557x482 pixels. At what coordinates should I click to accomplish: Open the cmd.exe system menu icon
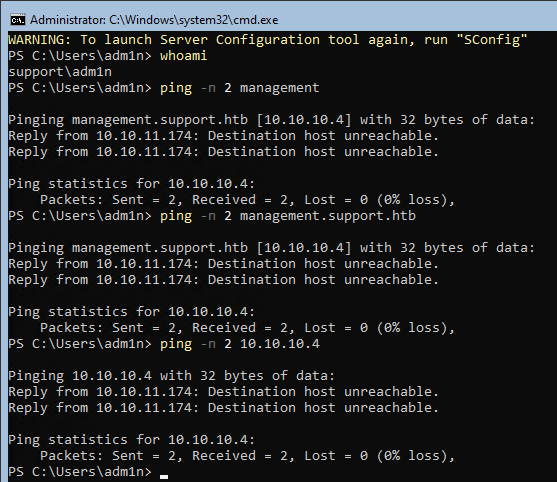tap(18, 20)
